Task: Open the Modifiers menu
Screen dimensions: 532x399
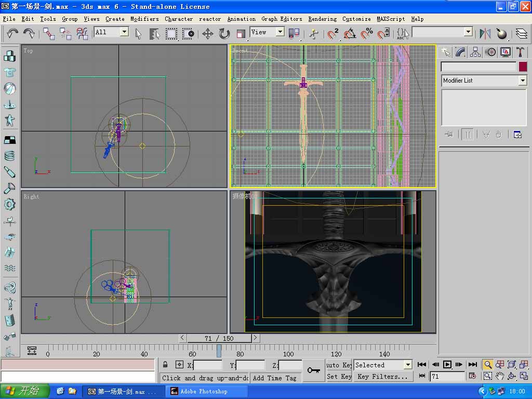Action: coord(144,19)
